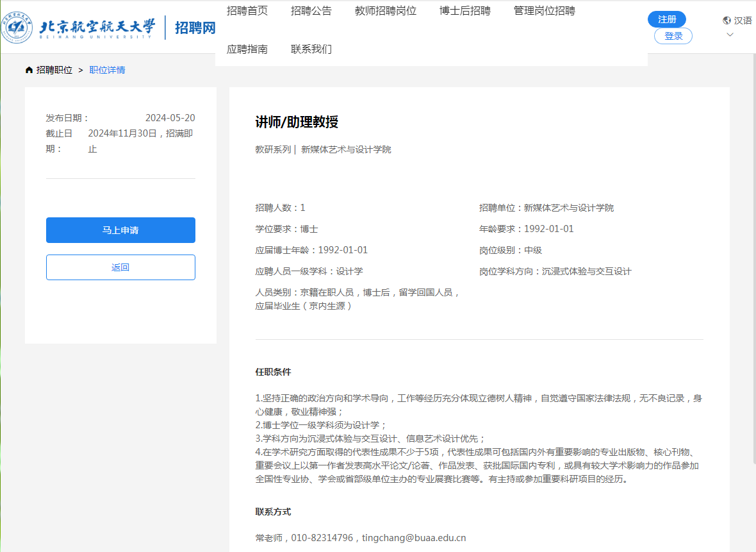Select 管理岗位招聘 in navigation
Image resolution: width=756 pixels, height=552 pixels.
tap(545, 10)
